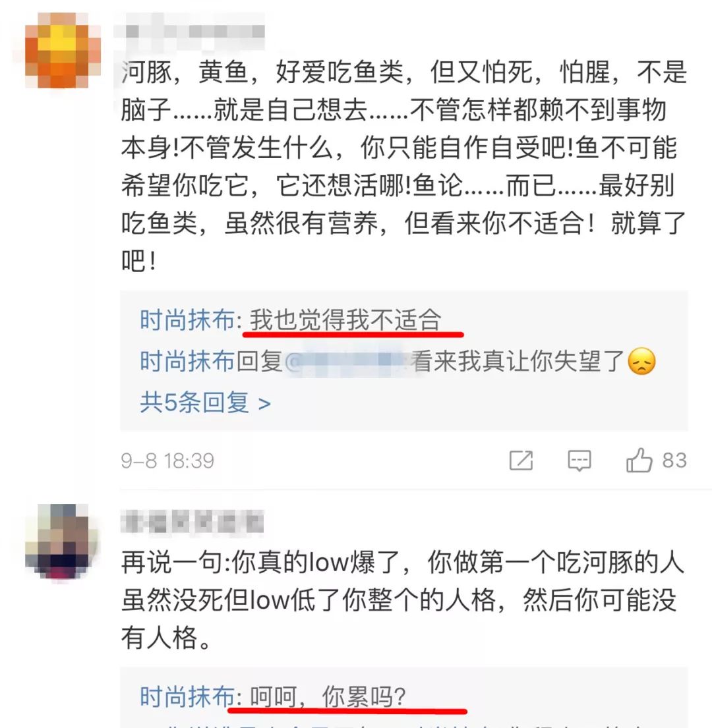
Task: Open 时尚抹布 profile before the word 回复
Action: tap(187, 361)
